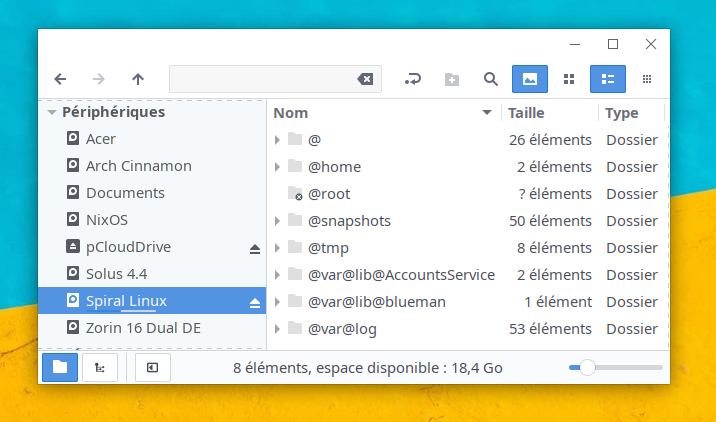
Task: Switch to icon grid view
Action: click(569, 79)
